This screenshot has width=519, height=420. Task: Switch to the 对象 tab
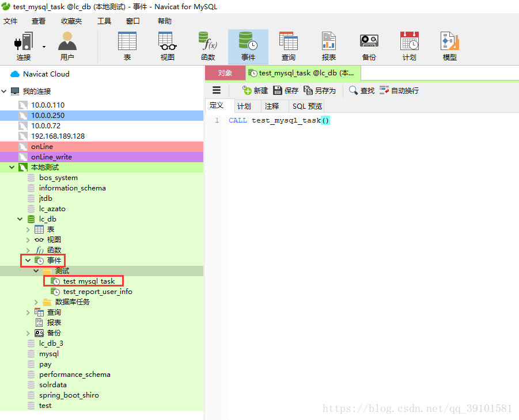click(x=225, y=72)
